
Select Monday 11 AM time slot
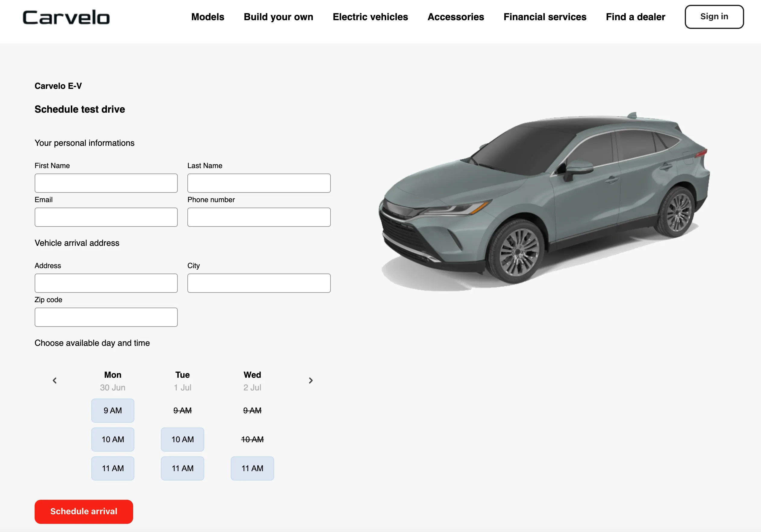(113, 468)
